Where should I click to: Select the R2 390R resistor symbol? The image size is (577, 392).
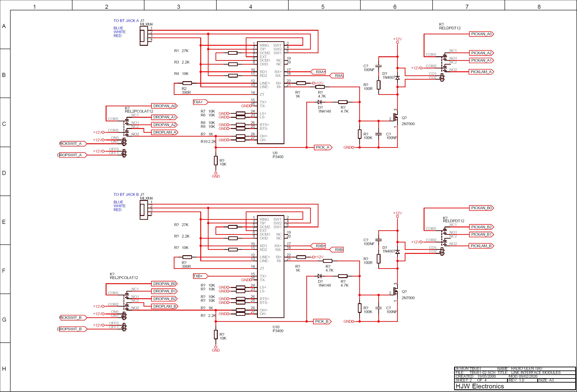[x=187, y=83]
